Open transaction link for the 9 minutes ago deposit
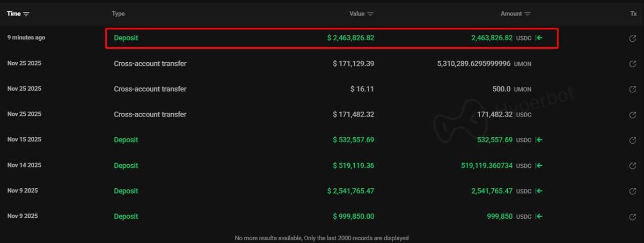Image resolution: width=644 pixels, height=243 pixels. tap(632, 38)
